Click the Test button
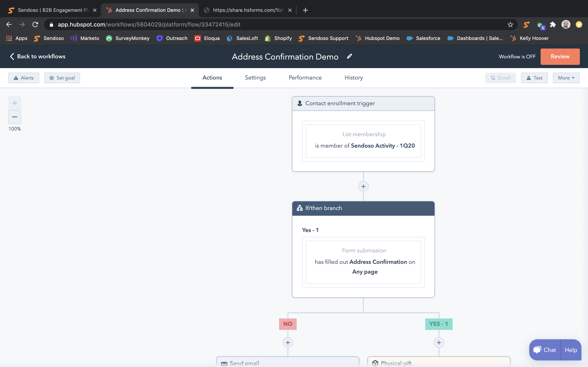The image size is (588, 367). (534, 78)
